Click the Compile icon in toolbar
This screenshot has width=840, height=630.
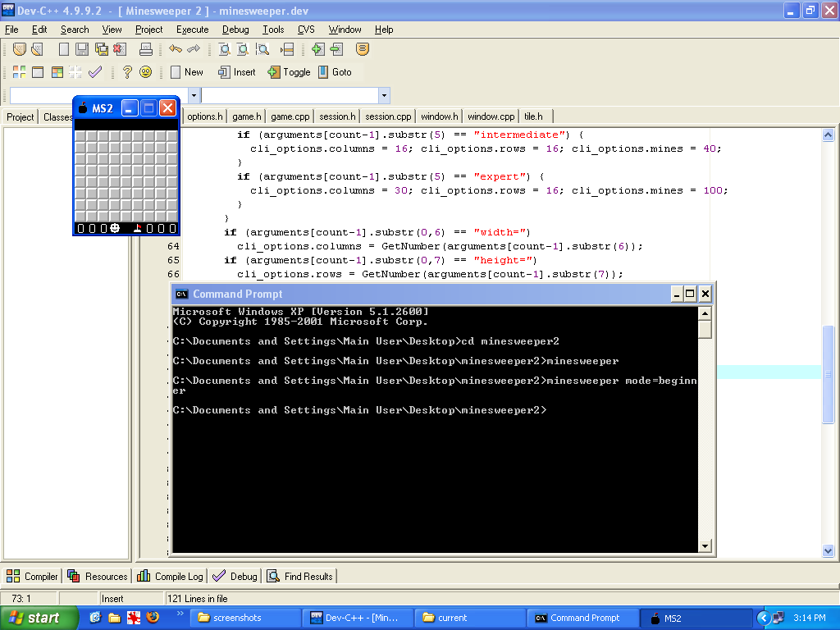[x=18, y=72]
